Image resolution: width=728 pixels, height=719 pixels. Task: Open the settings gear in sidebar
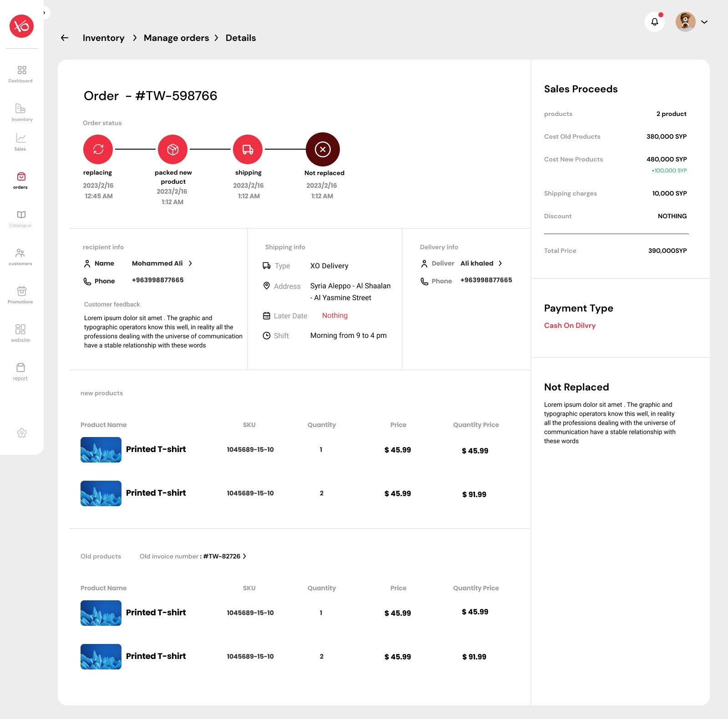tap(21, 433)
